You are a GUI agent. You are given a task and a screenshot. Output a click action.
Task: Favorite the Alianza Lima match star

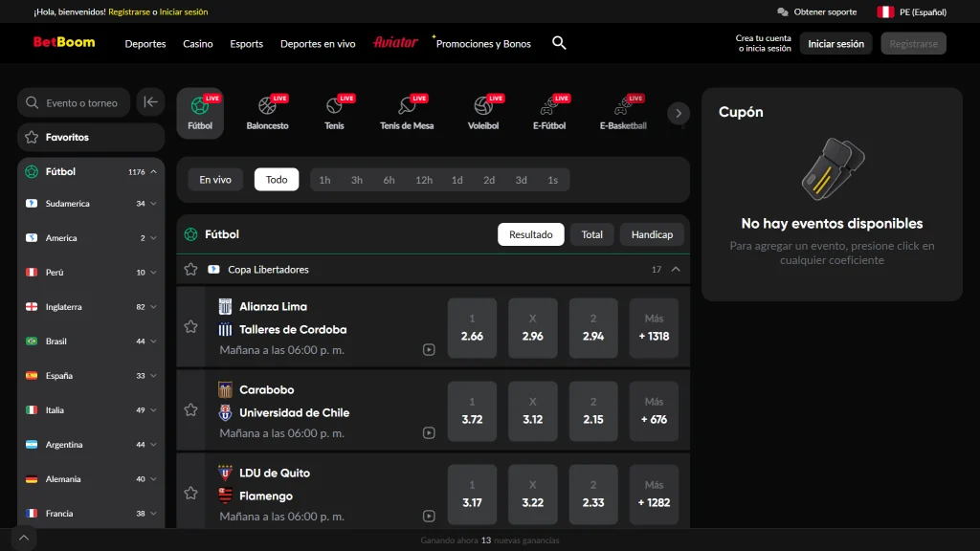click(190, 327)
